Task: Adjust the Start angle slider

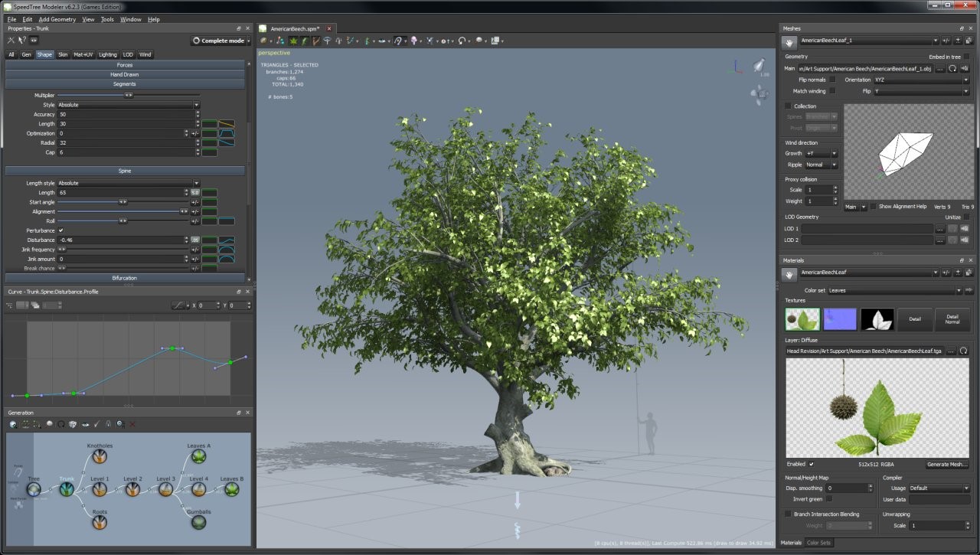Action: pos(122,202)
